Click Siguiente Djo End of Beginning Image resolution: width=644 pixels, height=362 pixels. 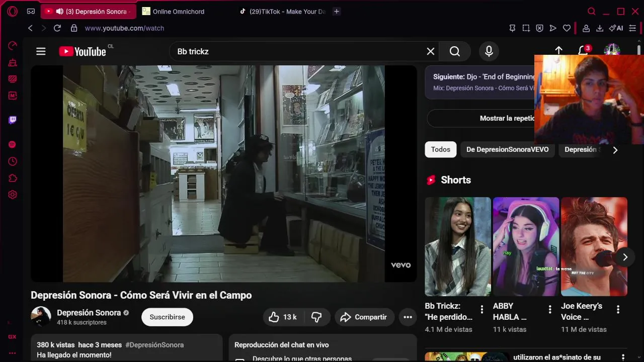pyautogui.click(x=484, y=77)
